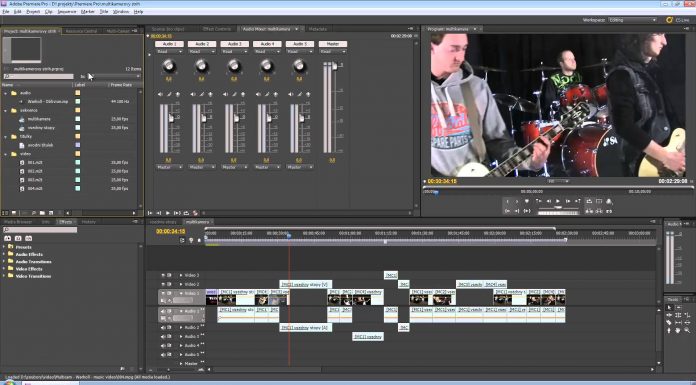Click the Audio 4 pan knob

tap(267, 66)
